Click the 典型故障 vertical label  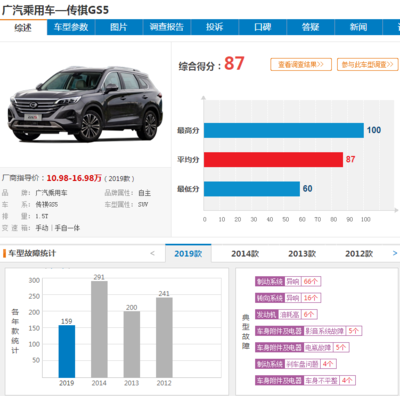pos(246,332)
